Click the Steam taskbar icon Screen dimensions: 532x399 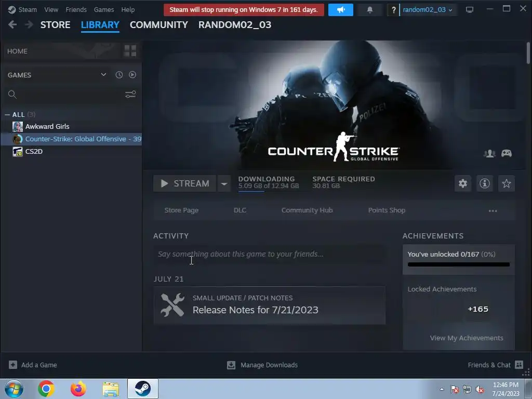coord(143,389)
